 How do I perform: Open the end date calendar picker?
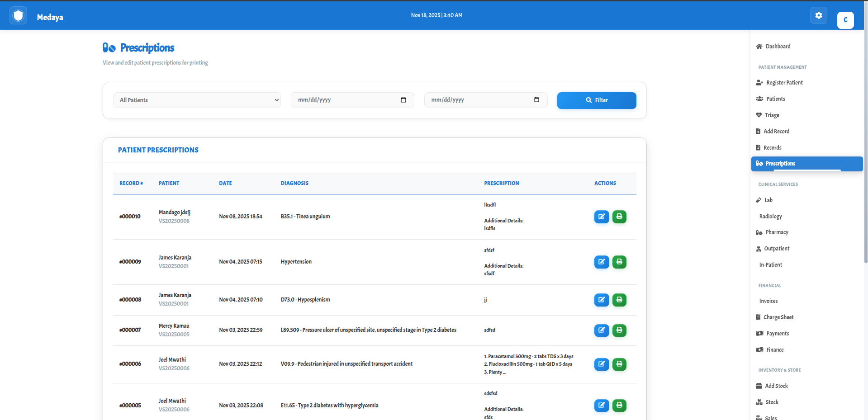[x=536, y=100]
